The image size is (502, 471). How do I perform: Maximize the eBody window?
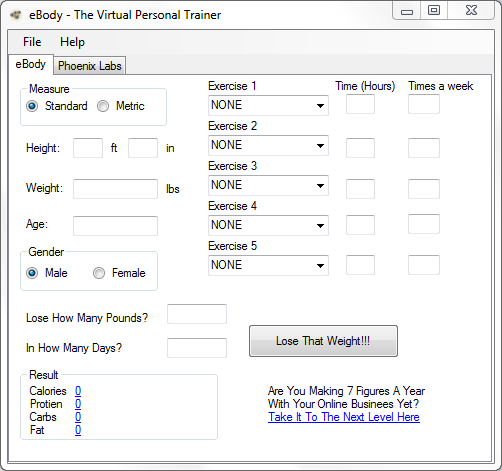coord(434,11)
